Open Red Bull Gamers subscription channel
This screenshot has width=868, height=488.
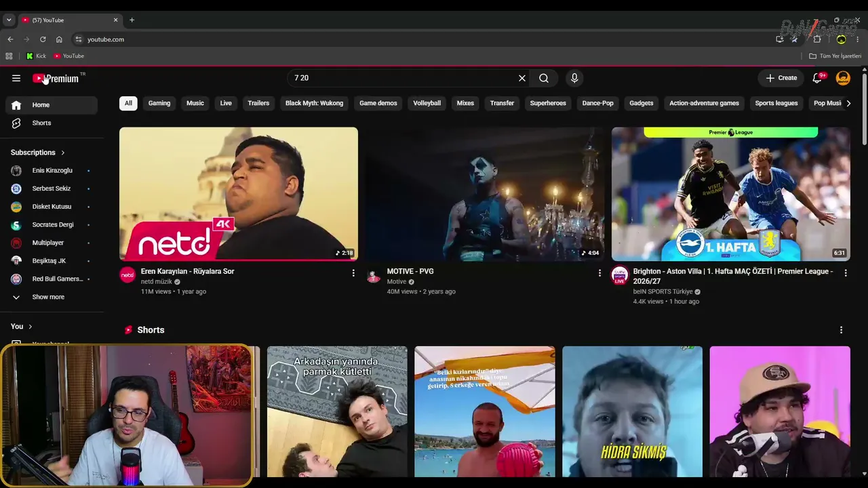click(x=52, y=279)
